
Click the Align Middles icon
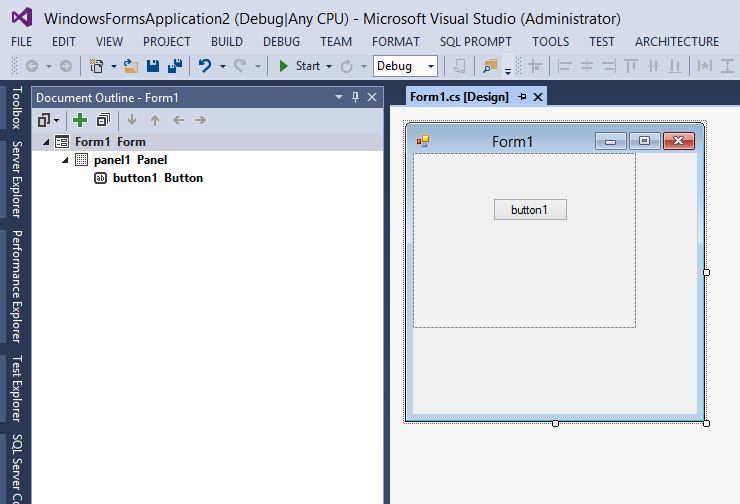[x=653, y=66]
